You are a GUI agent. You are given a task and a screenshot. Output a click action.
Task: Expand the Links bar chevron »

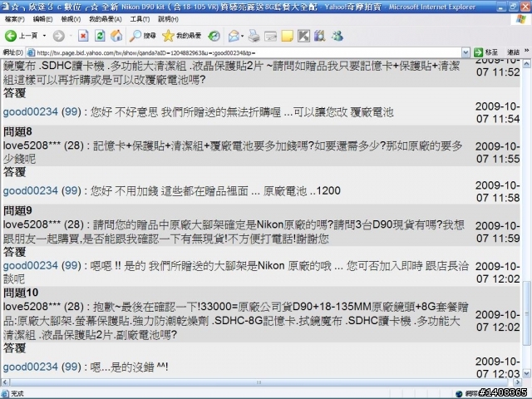(x=526, y=51)
